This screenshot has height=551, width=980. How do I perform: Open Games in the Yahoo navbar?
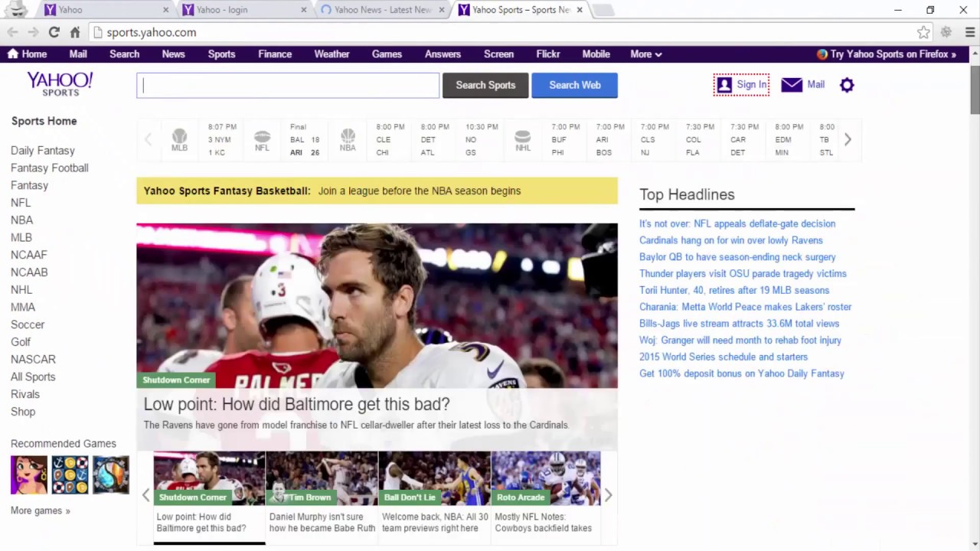click(387, 54)
